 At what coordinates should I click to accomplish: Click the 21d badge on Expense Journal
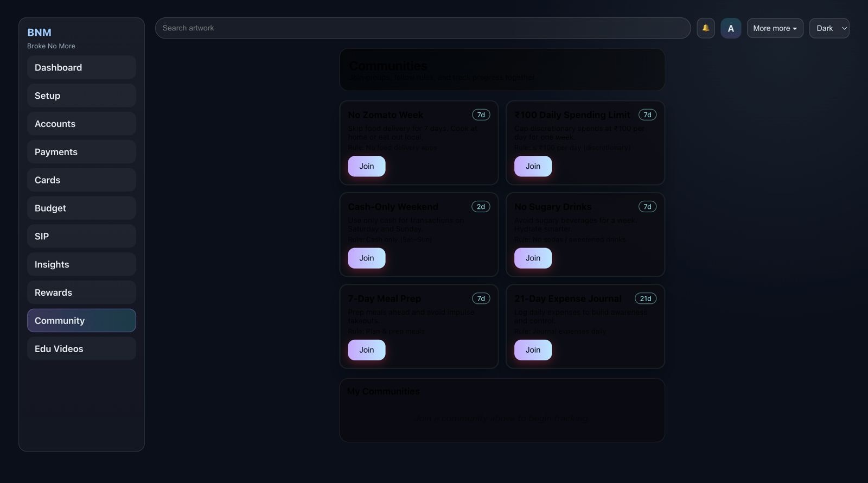[646, 298]
